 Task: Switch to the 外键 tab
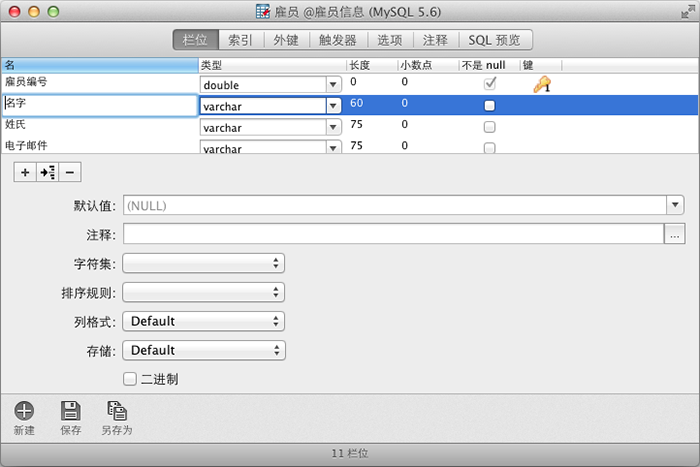(x=286, y=40)
